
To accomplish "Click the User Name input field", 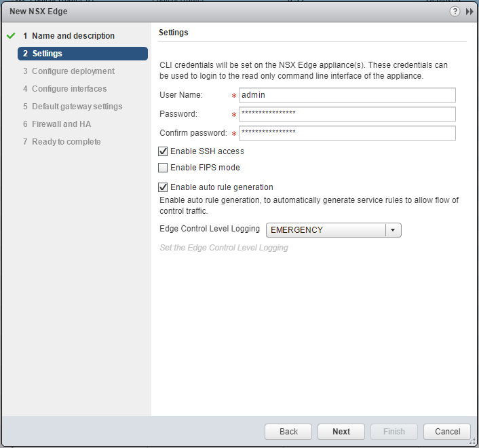I will [x=347, y=95].
